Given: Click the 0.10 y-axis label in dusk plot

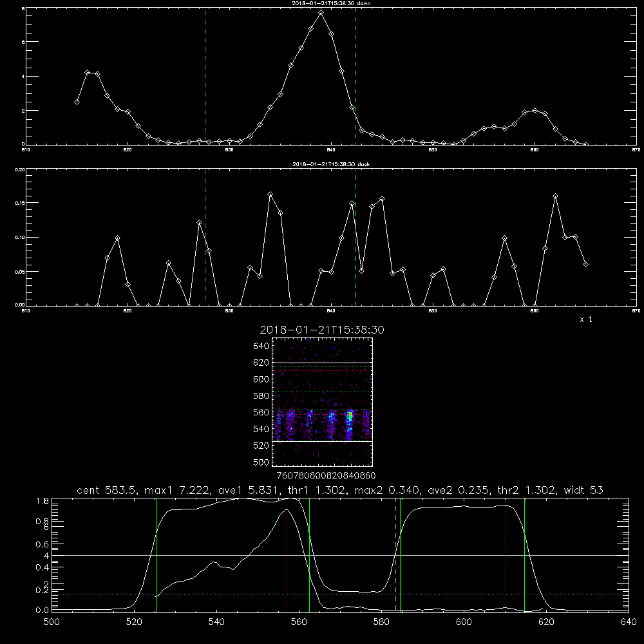Looking at the screenshot, I should (20, 238).
